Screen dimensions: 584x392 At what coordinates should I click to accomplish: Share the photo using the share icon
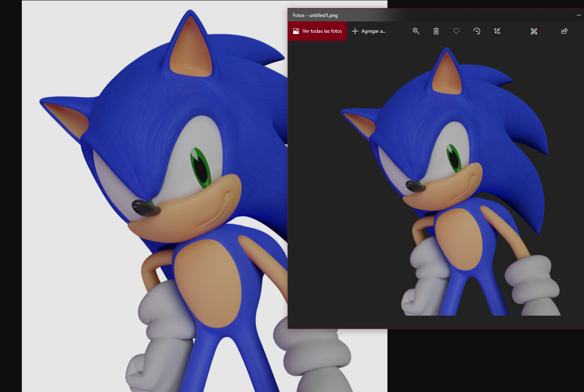[564, 31]
